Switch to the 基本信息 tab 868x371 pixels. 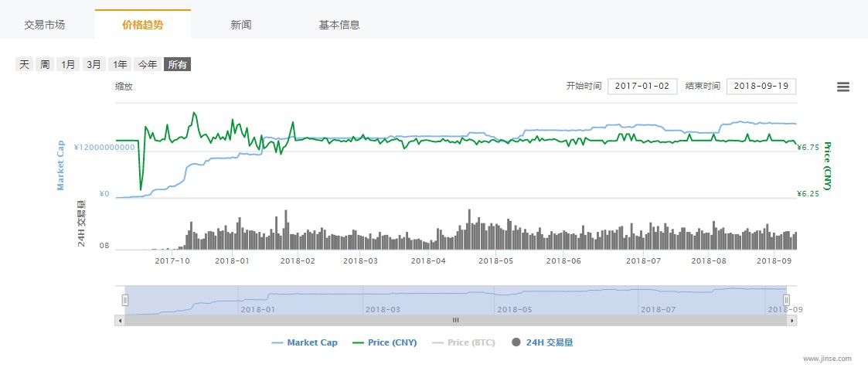[339, 25]
